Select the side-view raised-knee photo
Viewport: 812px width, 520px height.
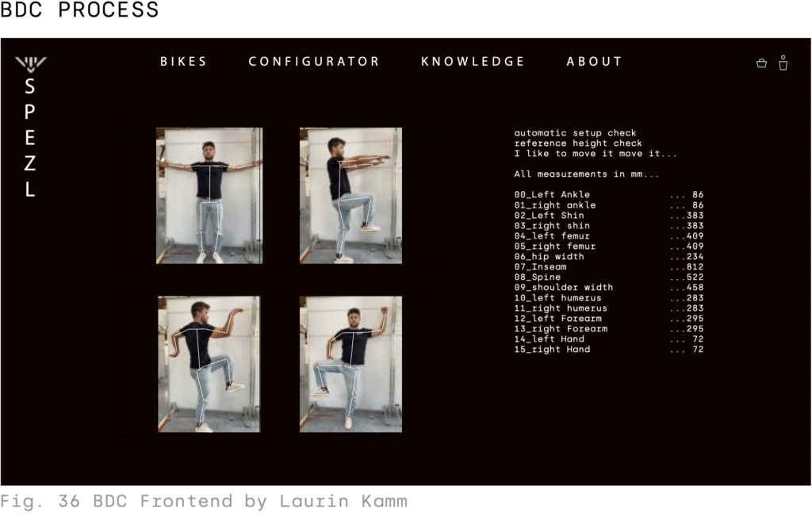coord(350,196)
